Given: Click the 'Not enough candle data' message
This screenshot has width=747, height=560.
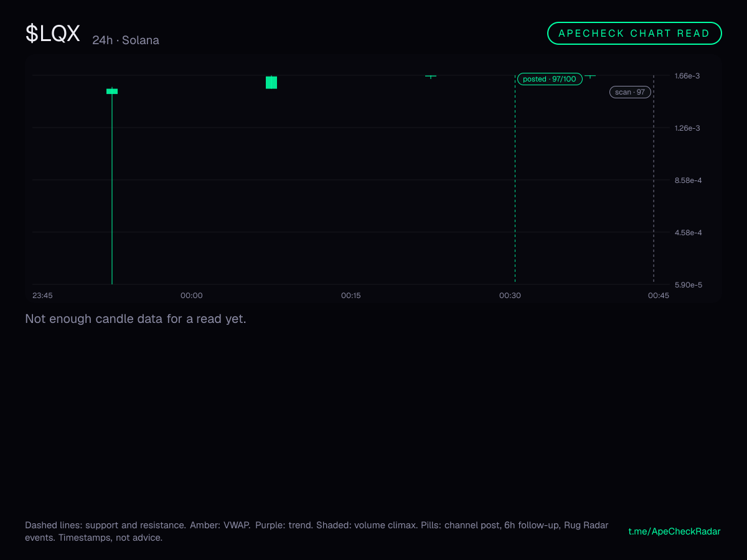Looking at the screenshot, I should coord(136,319).
